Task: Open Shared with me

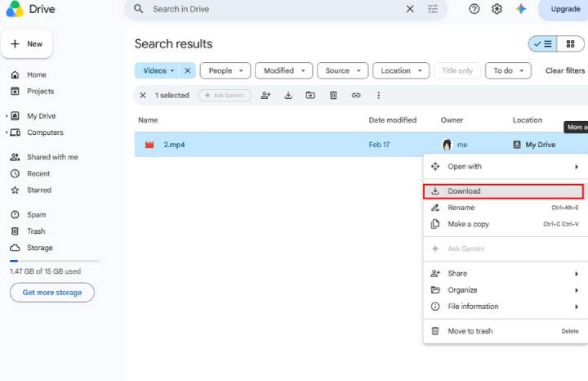Action: pyautogui.click(x=52, y=157)
